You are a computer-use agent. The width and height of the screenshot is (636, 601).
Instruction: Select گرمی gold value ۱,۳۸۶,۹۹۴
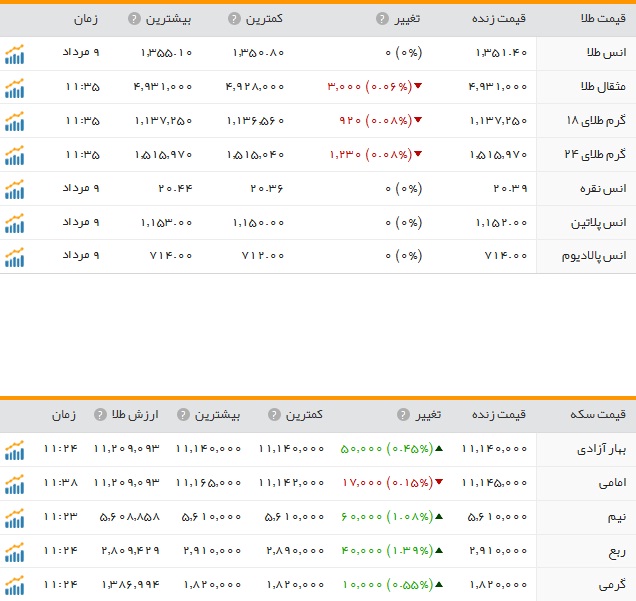pyautogui.click(x=131, y=585)
